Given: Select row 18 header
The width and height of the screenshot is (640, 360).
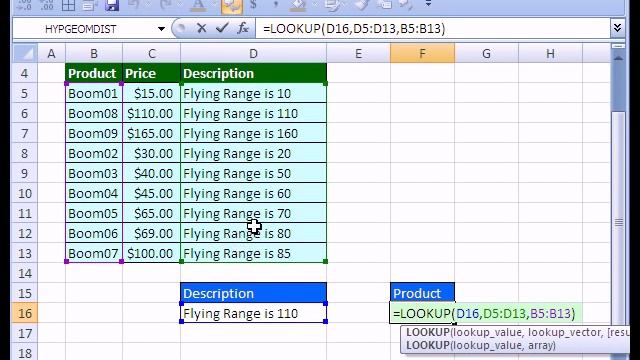Looking at the screenshot, I should 24,353.
